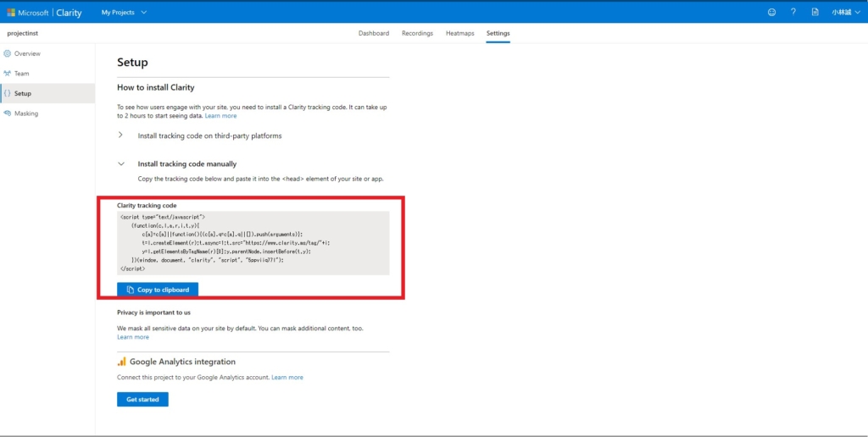
Task: Click the Setup braces icon in sidebar
Action: pyautogui.click(x=7, y=93)
